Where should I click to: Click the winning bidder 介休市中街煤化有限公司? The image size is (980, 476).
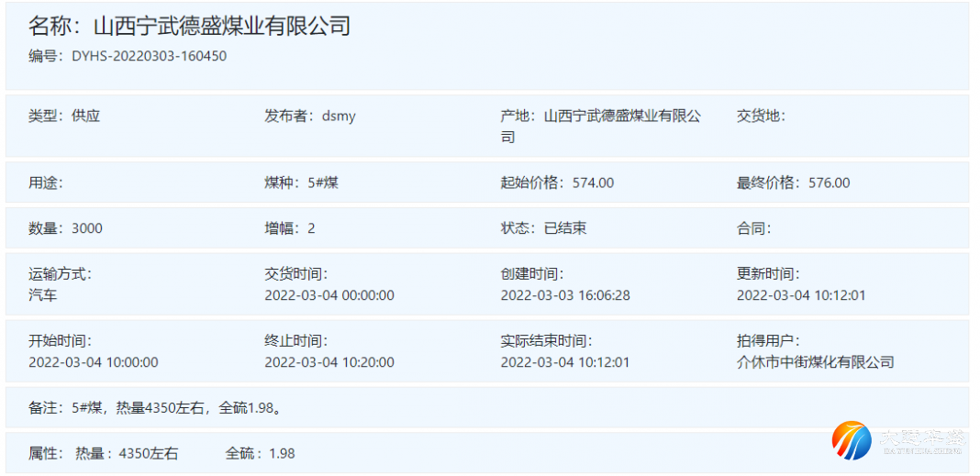click(815, 362)
